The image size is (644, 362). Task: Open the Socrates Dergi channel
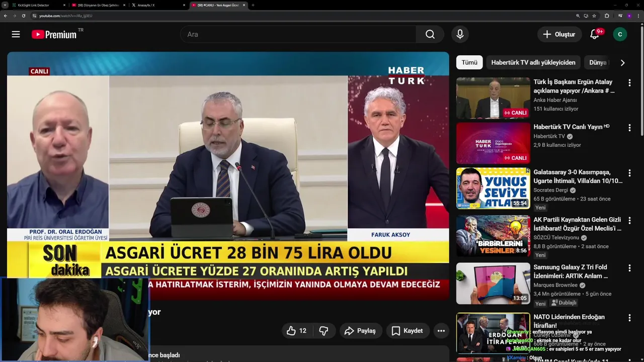tap(550, 190)
